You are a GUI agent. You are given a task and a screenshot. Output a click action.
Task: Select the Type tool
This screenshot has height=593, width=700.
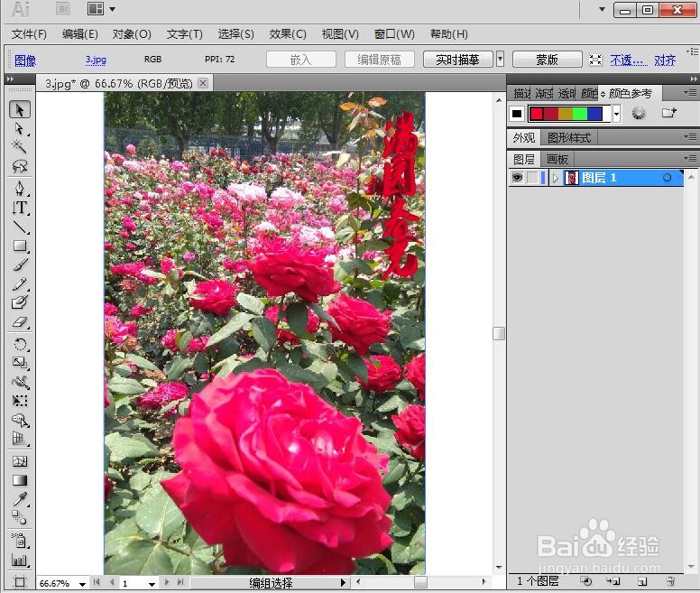(20, 208)
